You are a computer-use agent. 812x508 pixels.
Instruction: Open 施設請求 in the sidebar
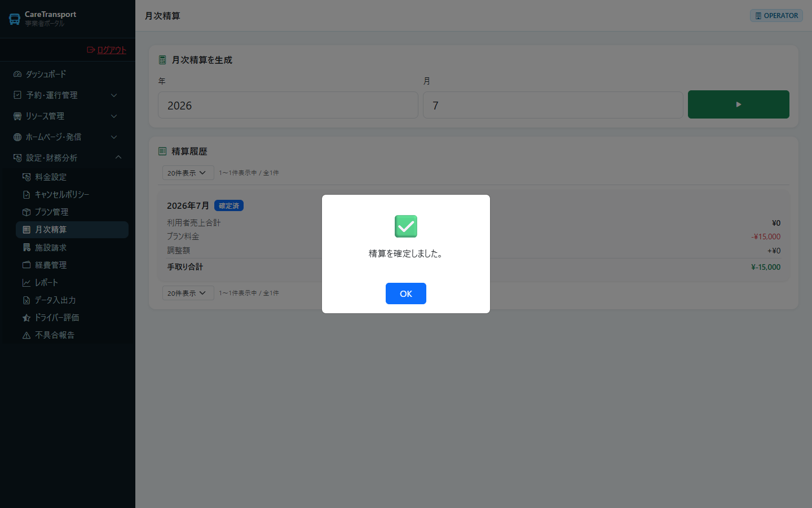[x=72, y=247]
